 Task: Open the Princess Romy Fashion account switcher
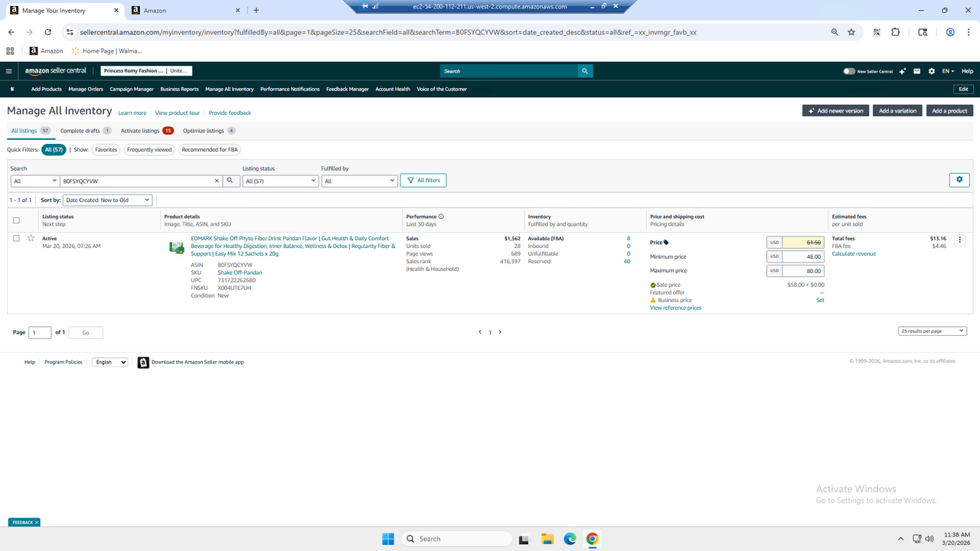tap(146, 71)
